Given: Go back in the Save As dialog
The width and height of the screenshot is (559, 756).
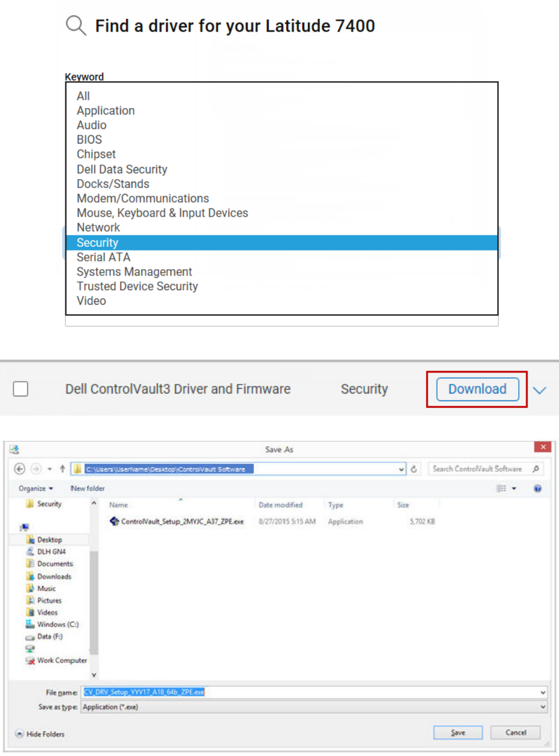Looking at the screenshot, I should (20, 469).
